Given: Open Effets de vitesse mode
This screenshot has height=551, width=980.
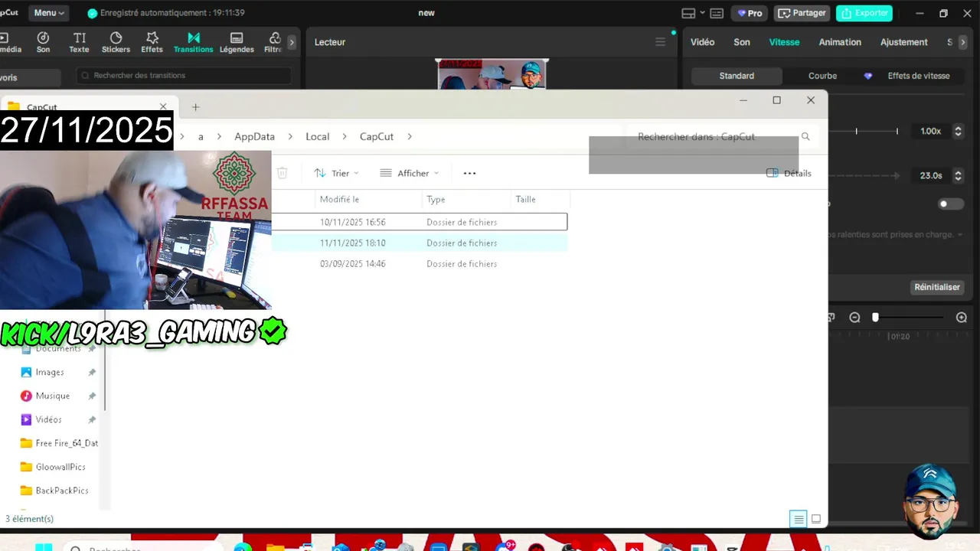Looking at the screenshot, I should 918,76.
